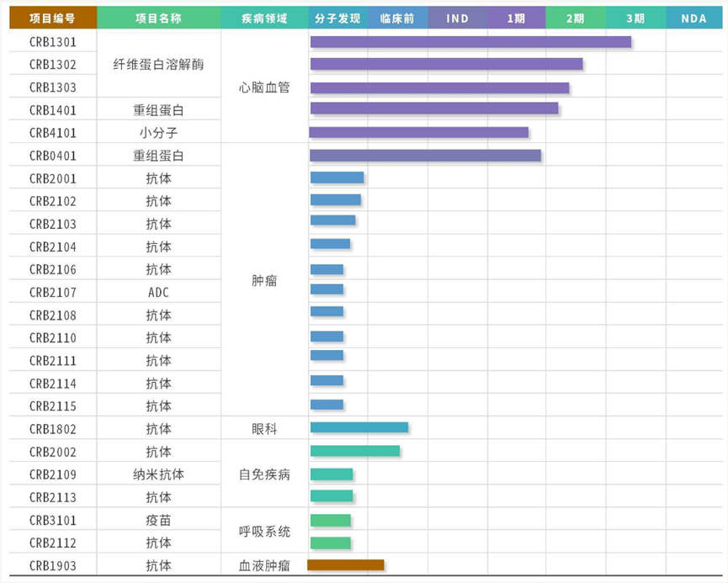Click the CRB2002 green progress bar

click(355, 451)
